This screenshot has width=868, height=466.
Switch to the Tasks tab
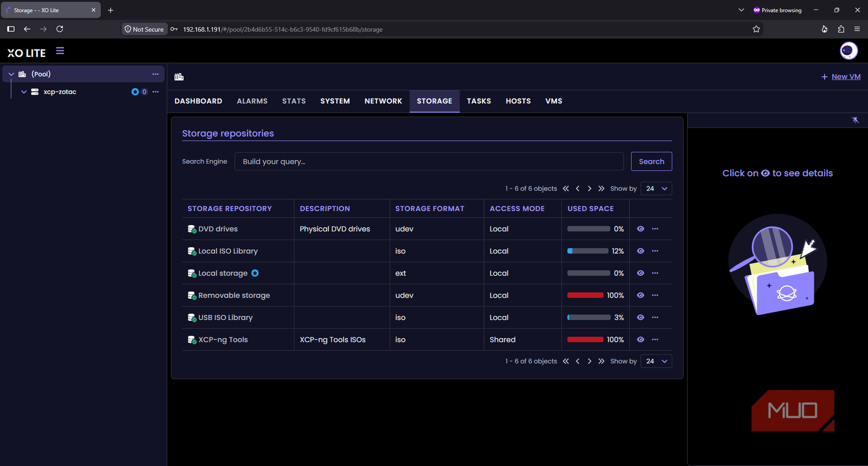(479, 101)
